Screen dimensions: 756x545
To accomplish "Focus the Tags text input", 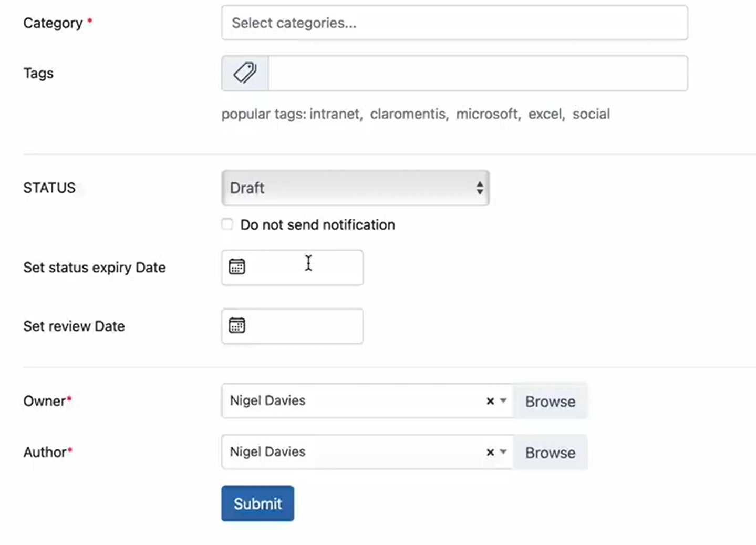I will [477, 73].
